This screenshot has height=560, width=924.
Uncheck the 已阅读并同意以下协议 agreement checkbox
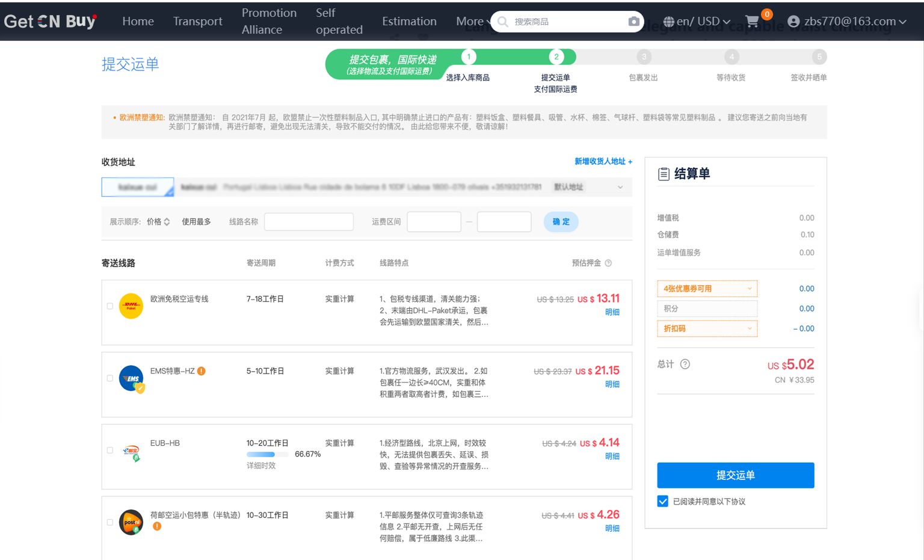(663, 501)
